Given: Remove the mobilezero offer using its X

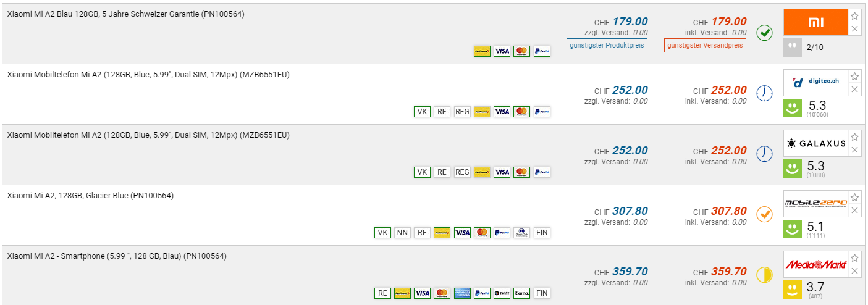Looking at the screenshot, I should click(x=854, y=211).
